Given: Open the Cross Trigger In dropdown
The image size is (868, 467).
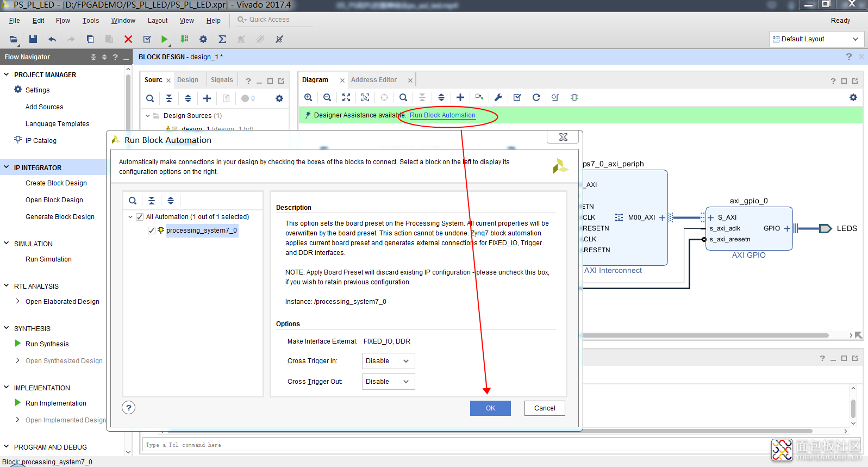Looking at the screenshot, I should point(389,361).
